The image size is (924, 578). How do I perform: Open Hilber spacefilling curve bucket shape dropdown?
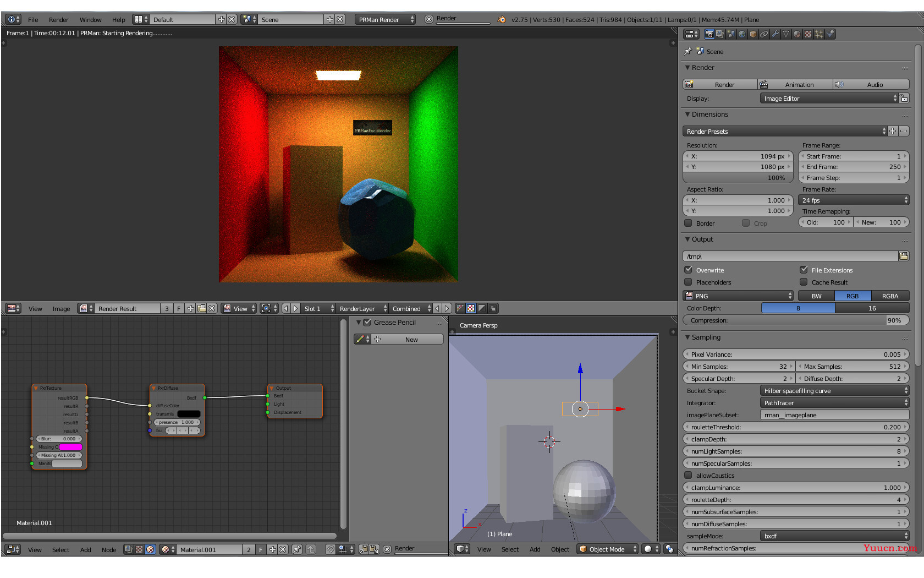(834, 390)
